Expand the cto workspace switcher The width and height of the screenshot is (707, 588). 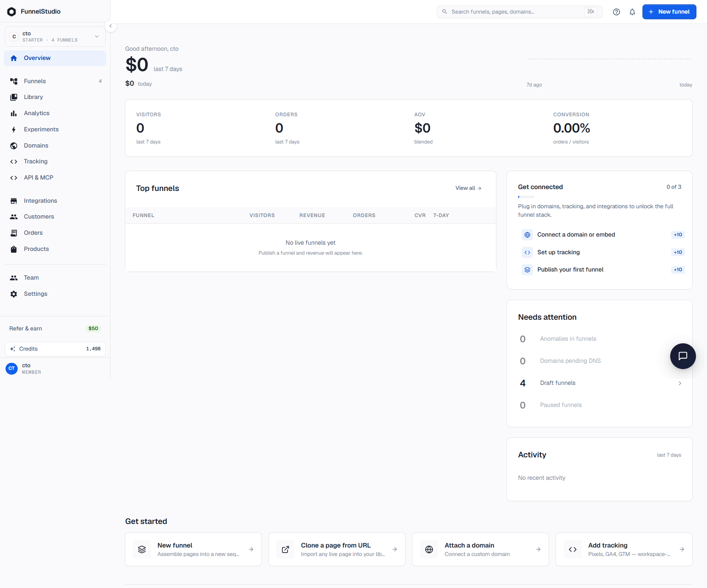coord(55,36)
